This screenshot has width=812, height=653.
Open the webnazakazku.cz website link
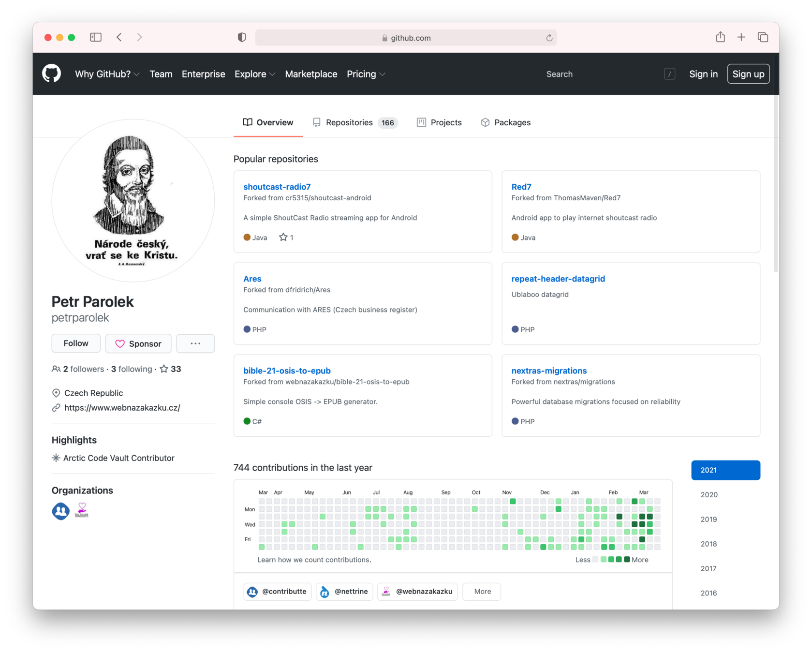tap(122, 408)
